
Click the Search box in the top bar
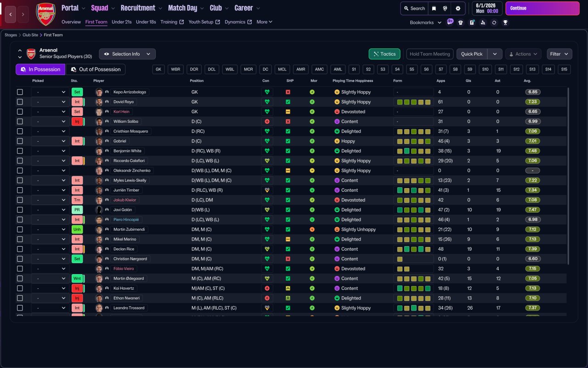(414, 8)
